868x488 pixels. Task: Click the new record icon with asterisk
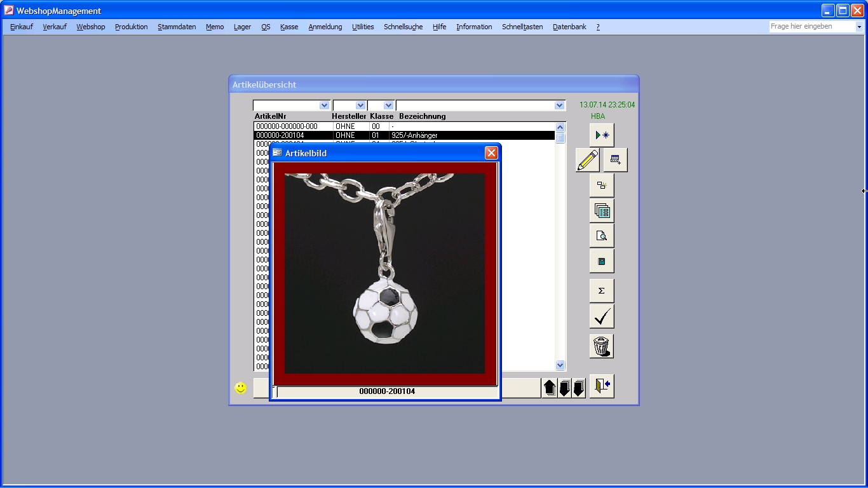tap(601, 135)
